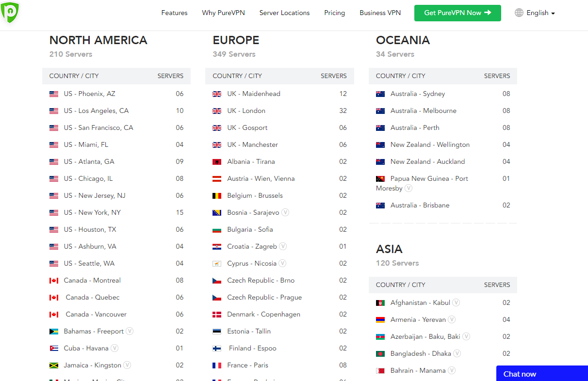Click the Australia flag beside Sydney
The width and height of the screenshot is (588, 381).
click(380, 94)
